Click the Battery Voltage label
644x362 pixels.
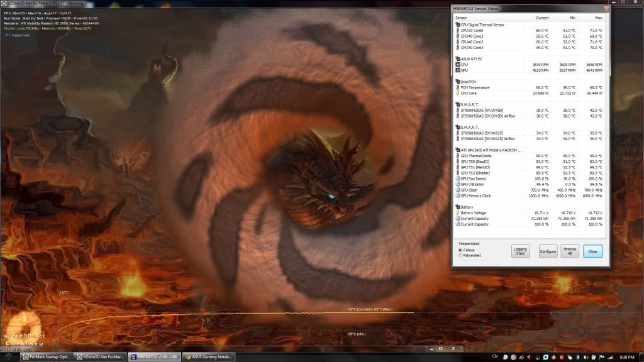pos(474,213)
